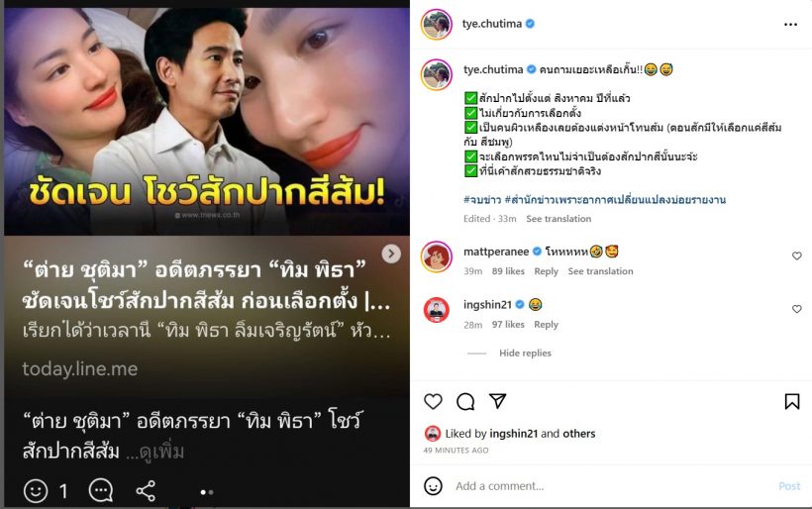Click the Add a comment field
Screen dimensions: 812x509
click(x=611, y=485)
